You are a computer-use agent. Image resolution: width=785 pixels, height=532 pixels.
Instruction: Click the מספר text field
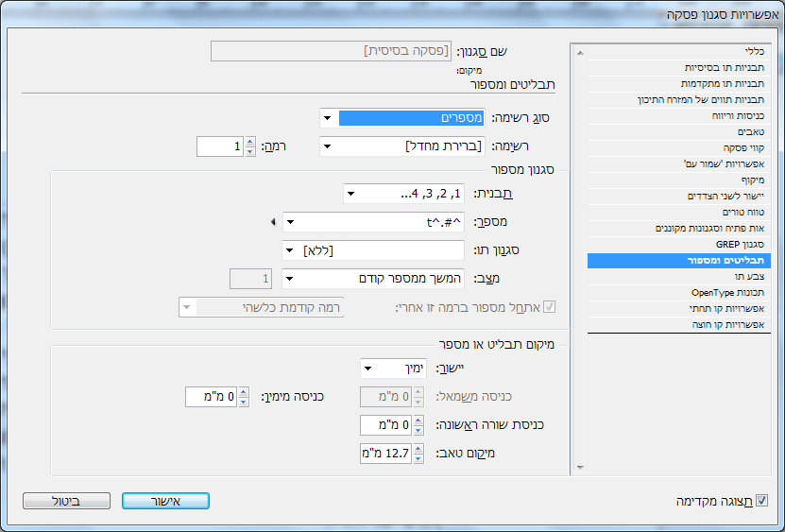[381, 222]
